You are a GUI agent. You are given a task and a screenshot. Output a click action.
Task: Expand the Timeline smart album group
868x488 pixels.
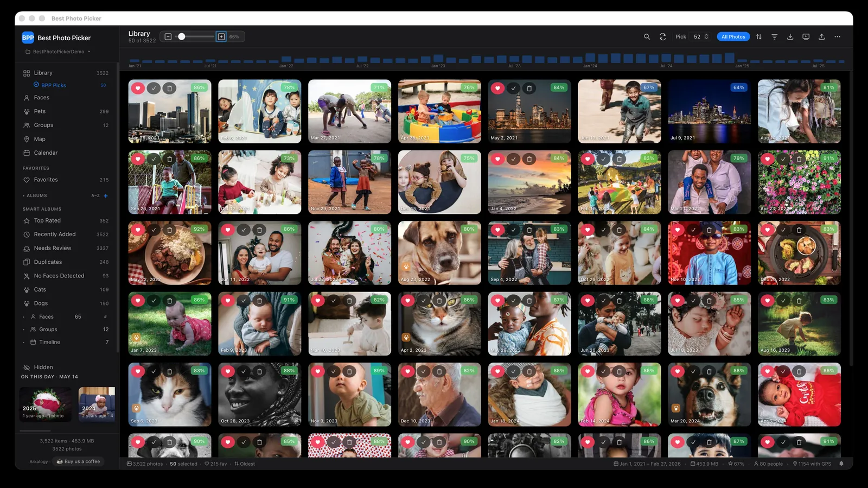pos(24,343)
